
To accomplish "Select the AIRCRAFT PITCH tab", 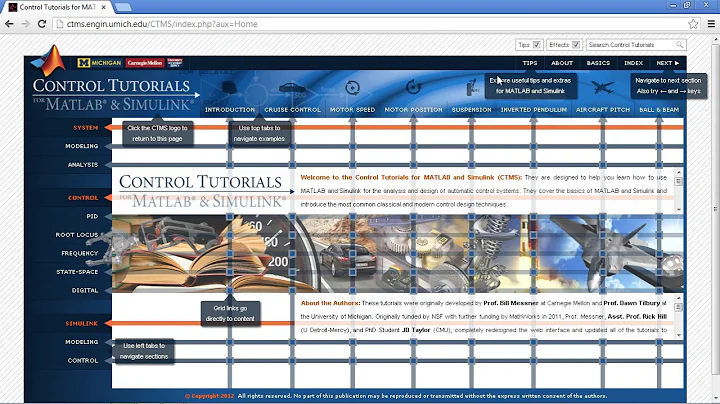I will 602,110.
